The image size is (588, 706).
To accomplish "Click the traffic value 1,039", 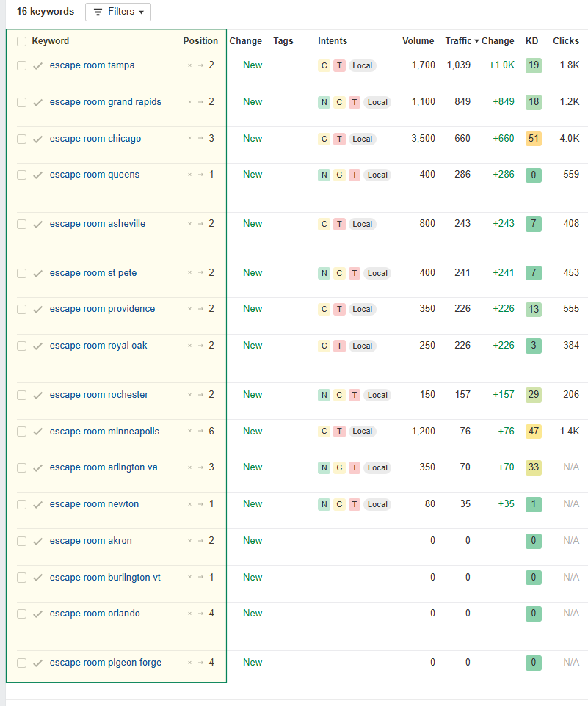I will pos(459,65).
